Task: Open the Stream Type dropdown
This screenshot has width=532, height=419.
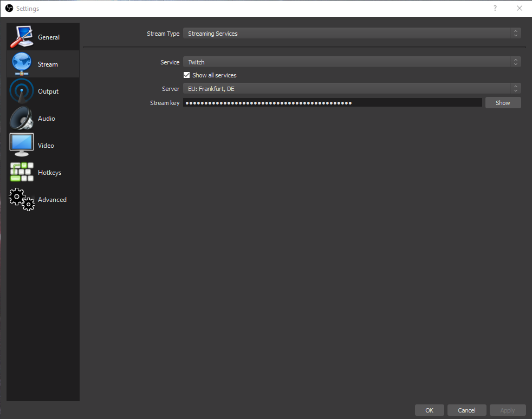Action: pyautogui.click(x=352, y=33)
